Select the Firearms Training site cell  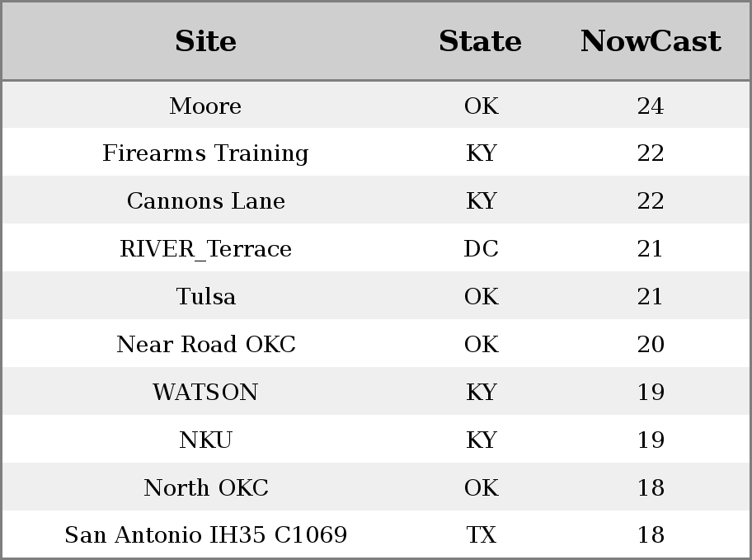coord(205,153)
